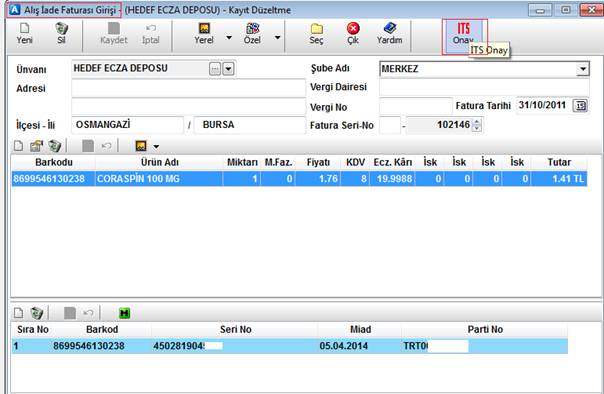
Task: Click the Miad column header
Action: 360,329
